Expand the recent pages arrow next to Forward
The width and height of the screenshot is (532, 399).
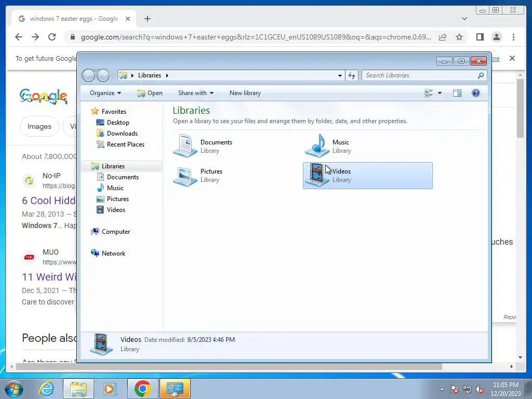[113, 76]
